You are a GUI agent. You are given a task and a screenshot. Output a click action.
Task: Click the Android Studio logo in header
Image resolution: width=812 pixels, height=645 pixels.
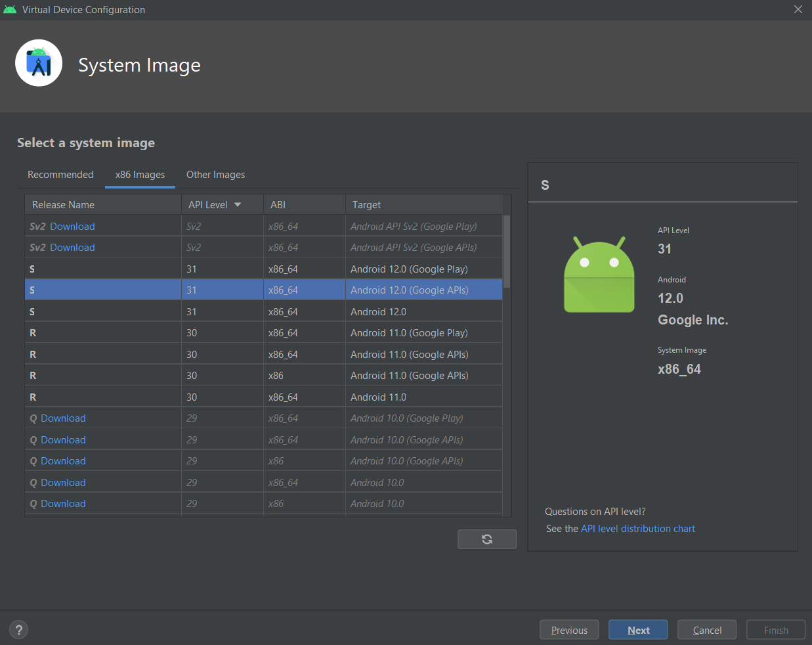pos(39,63)
